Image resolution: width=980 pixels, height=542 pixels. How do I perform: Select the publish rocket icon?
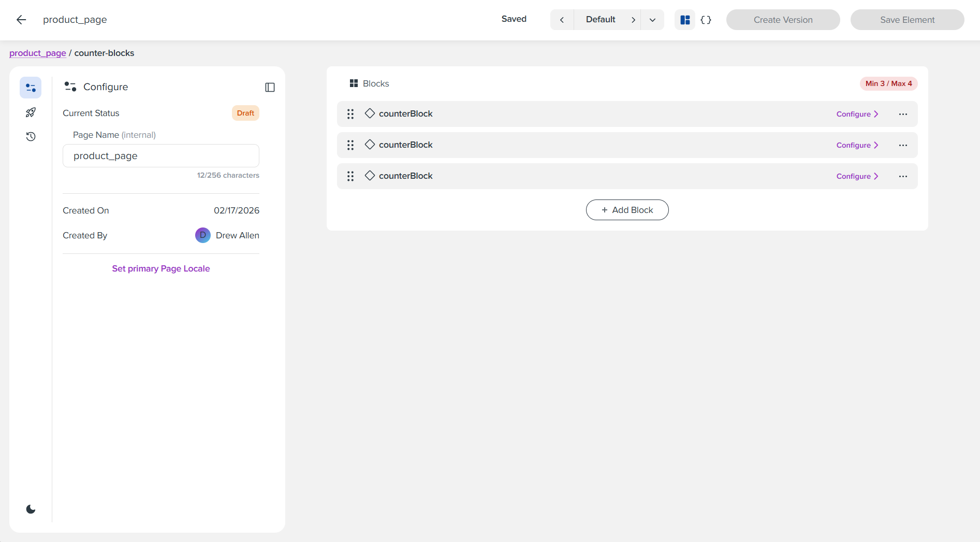30,112
